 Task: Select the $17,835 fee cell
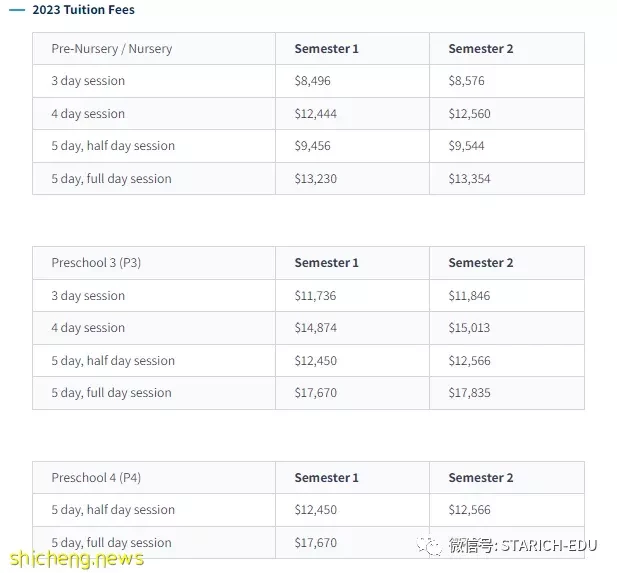pos(469,393)
